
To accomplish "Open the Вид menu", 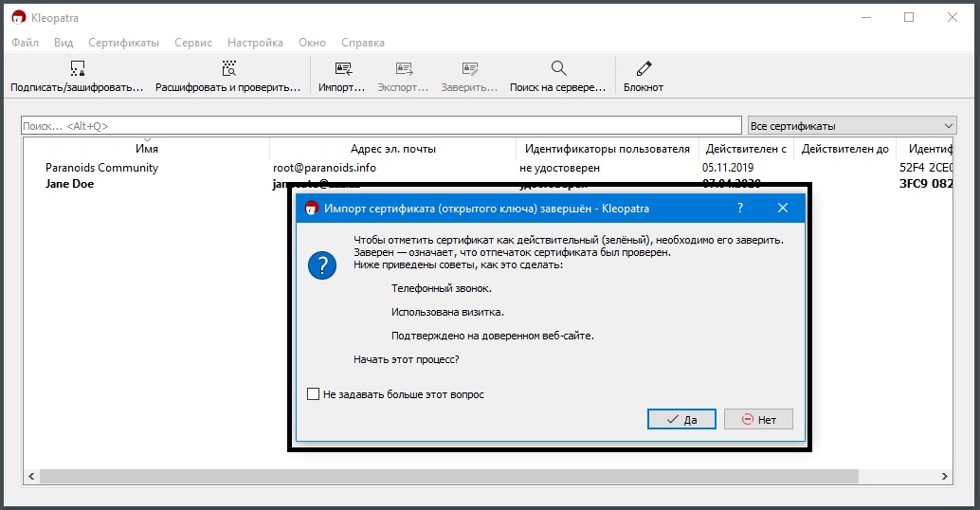I will pyautogui.click(x=64, y=43).
